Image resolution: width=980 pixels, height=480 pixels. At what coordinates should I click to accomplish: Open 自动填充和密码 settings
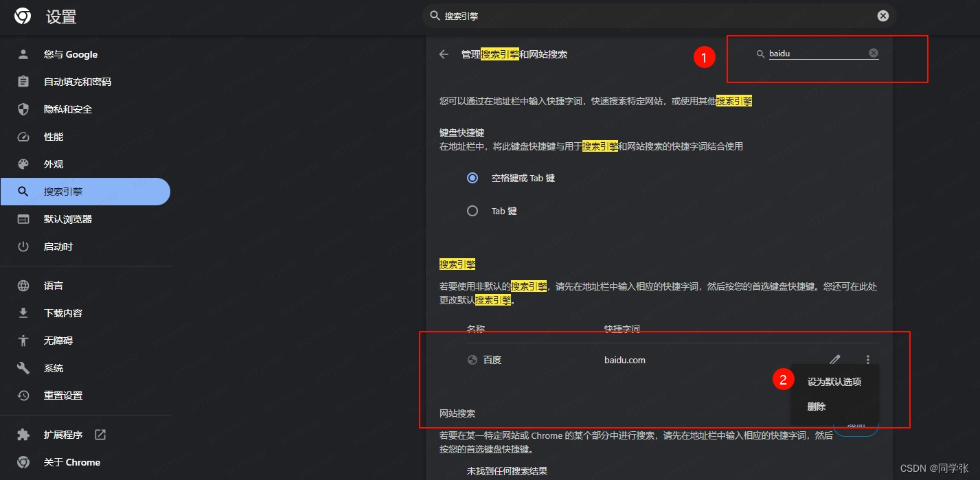(x=77, y=82)
